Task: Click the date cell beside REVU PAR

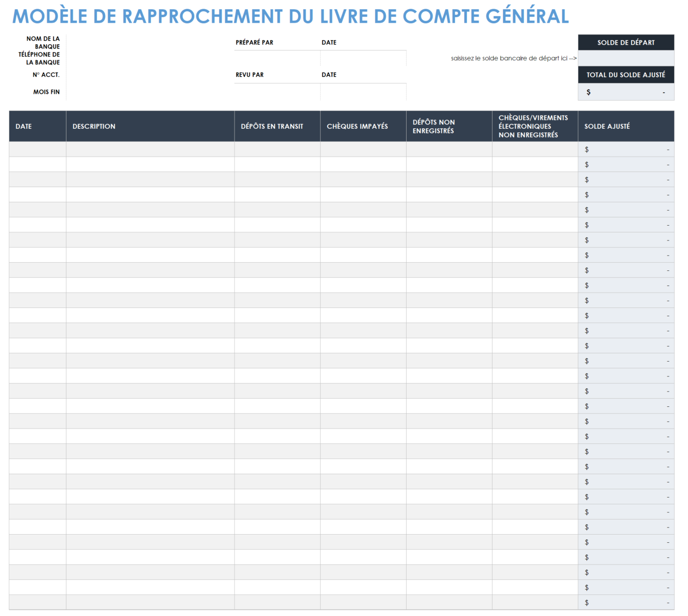Action: pyautogui.click(x=363, y=92)
